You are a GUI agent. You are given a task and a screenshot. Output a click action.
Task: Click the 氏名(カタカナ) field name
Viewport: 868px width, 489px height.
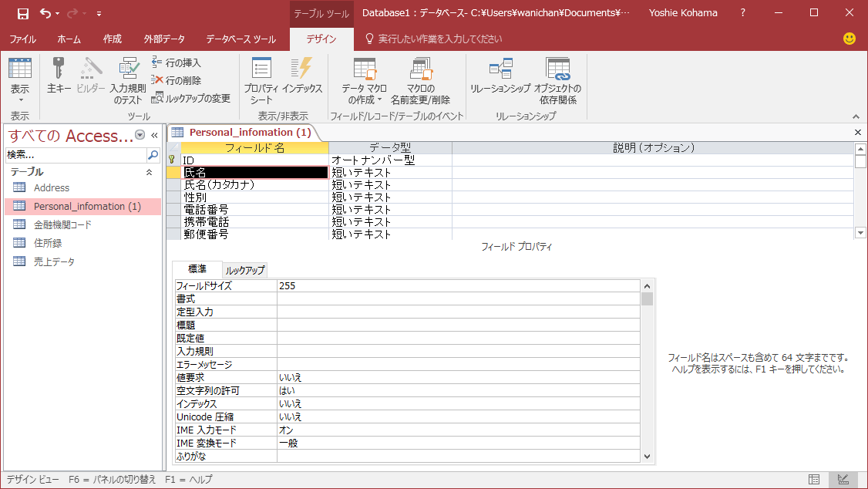tap(254, 185)
